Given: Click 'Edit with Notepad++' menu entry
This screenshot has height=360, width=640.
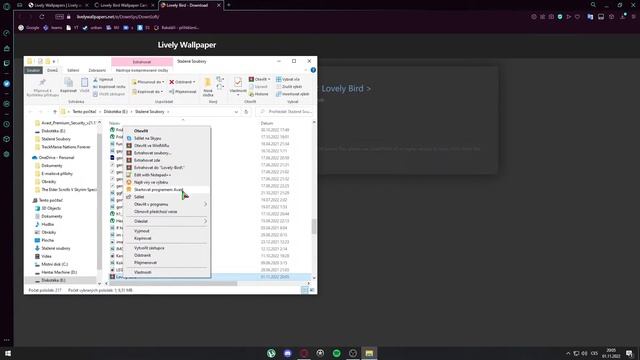Looking at the screenshot, I should click(x=152, y=175).
